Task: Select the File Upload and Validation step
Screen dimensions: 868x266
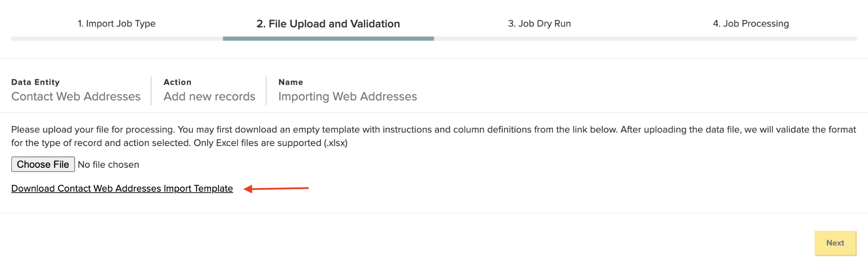Action: click(328, 23)
